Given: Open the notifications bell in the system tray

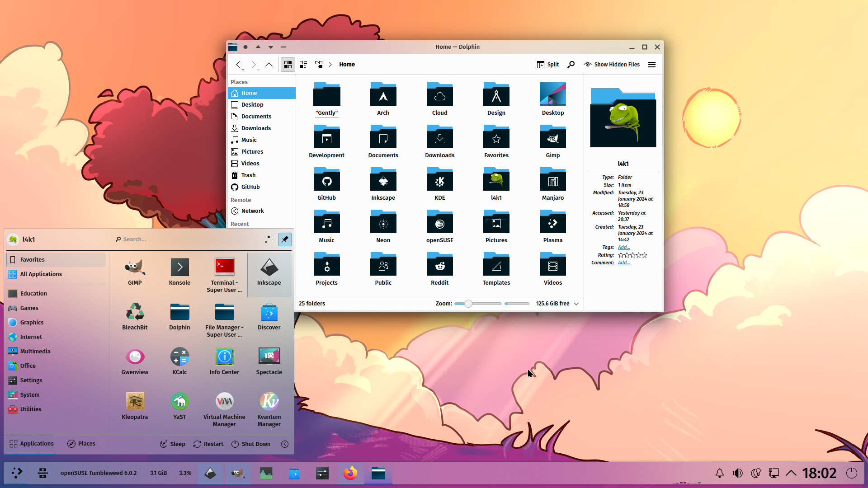Looking at the screenshot, I should tap(719, 473).
